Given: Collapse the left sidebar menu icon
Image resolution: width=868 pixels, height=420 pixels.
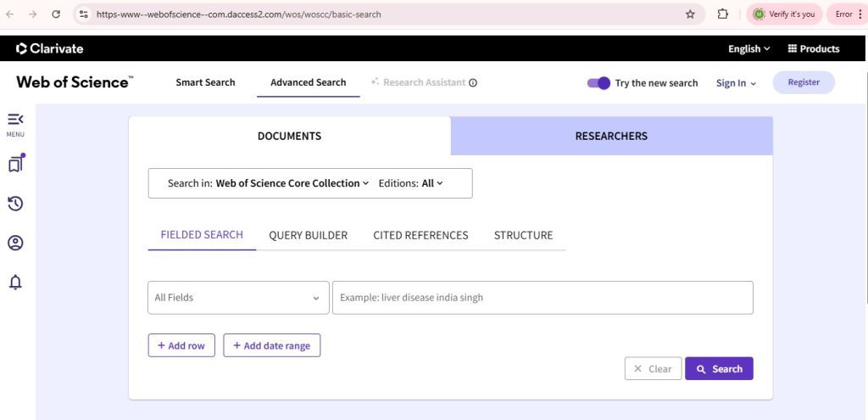Looking at the screenshot, I should click(15, 120).
